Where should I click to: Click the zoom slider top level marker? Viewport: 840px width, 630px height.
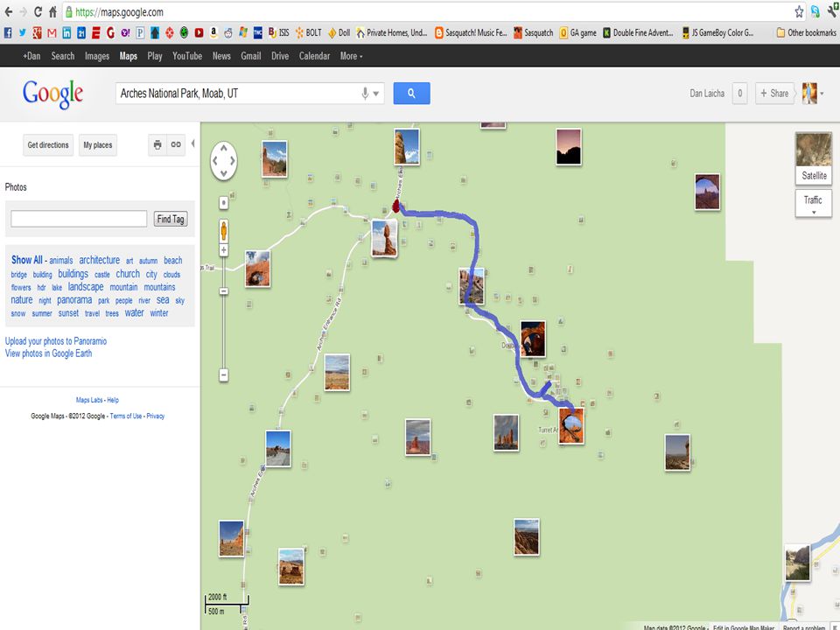pyautogui.click(x=223, y=203)
